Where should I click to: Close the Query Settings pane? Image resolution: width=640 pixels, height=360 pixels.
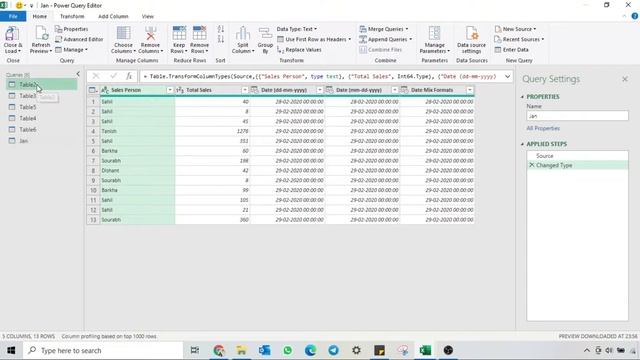click(625, 79)
